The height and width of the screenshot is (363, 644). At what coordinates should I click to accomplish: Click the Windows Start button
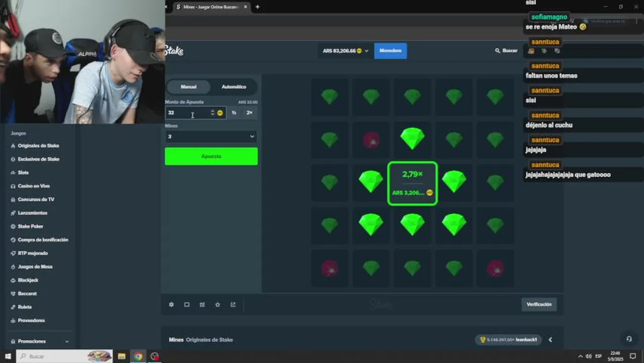click(8, 356)
